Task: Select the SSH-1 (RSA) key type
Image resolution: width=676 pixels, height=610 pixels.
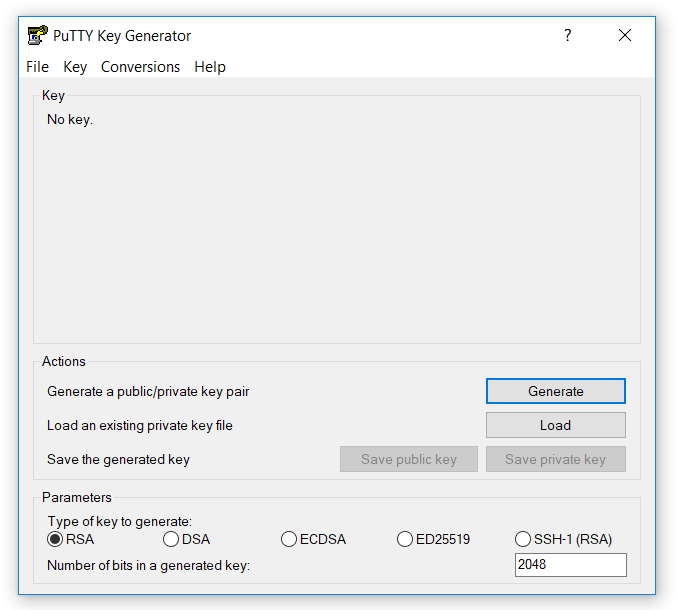Action: (x=563, y=539)
